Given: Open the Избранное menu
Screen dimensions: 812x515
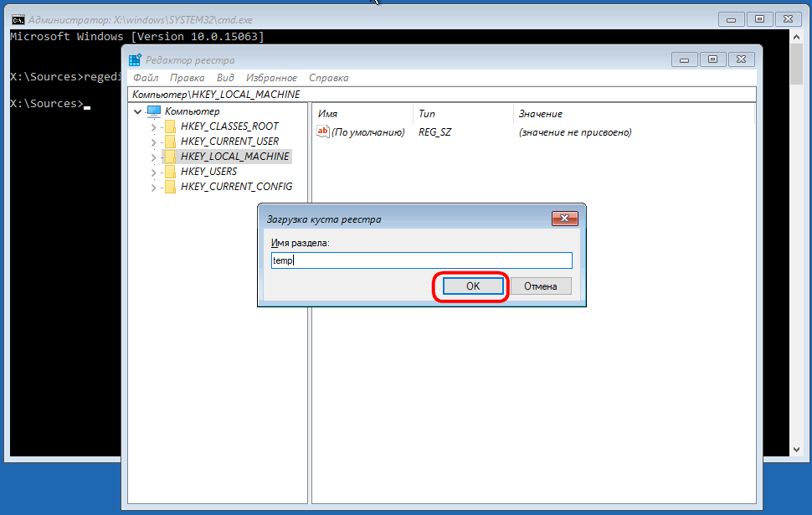Looking at the screenshot, I should click(x=271, y=78).
